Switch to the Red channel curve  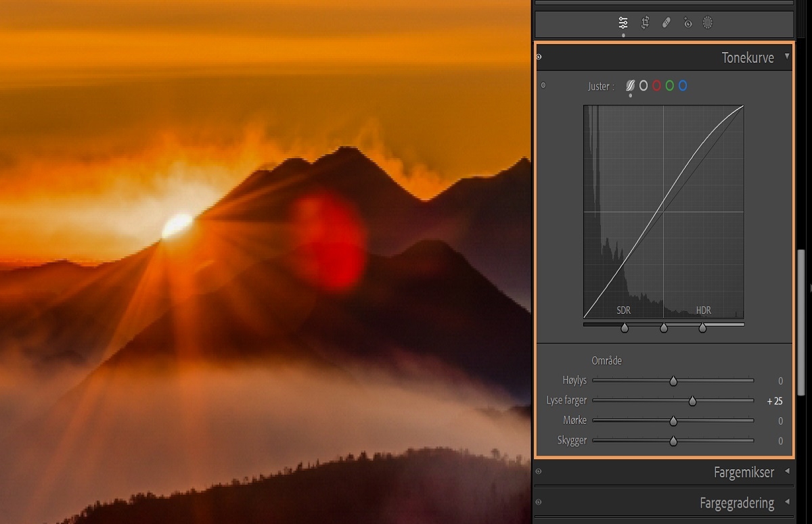tap(657, 85)
